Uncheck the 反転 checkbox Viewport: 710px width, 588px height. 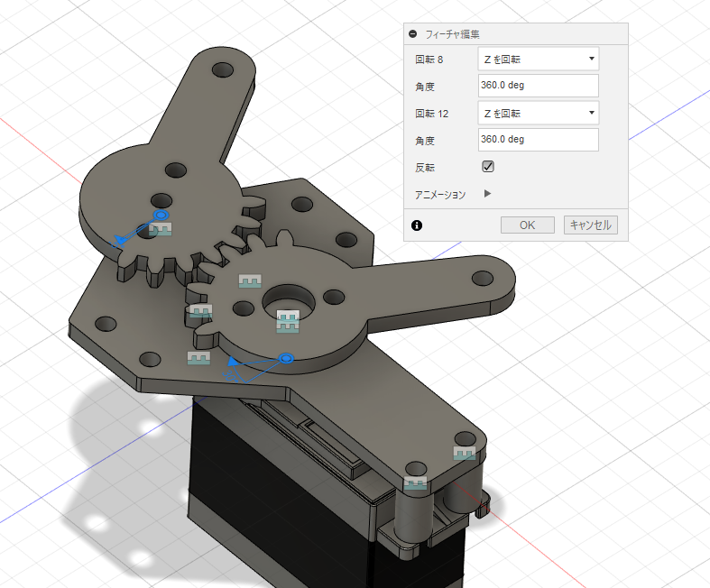point(488,167)
